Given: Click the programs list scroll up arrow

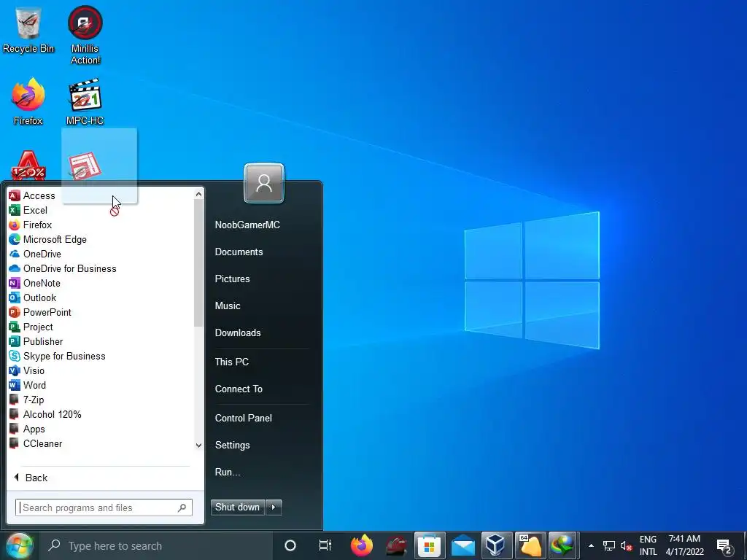Looking at the screenshot, I should (x=198, y=194).
